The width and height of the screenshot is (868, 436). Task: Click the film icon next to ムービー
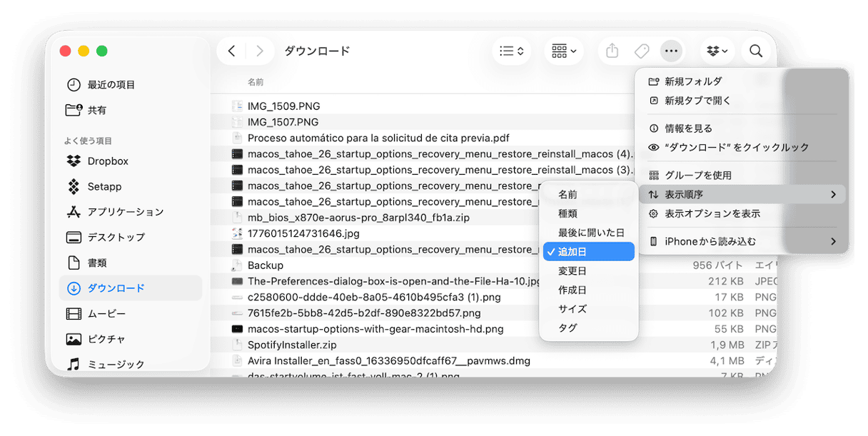coord(74,314)
